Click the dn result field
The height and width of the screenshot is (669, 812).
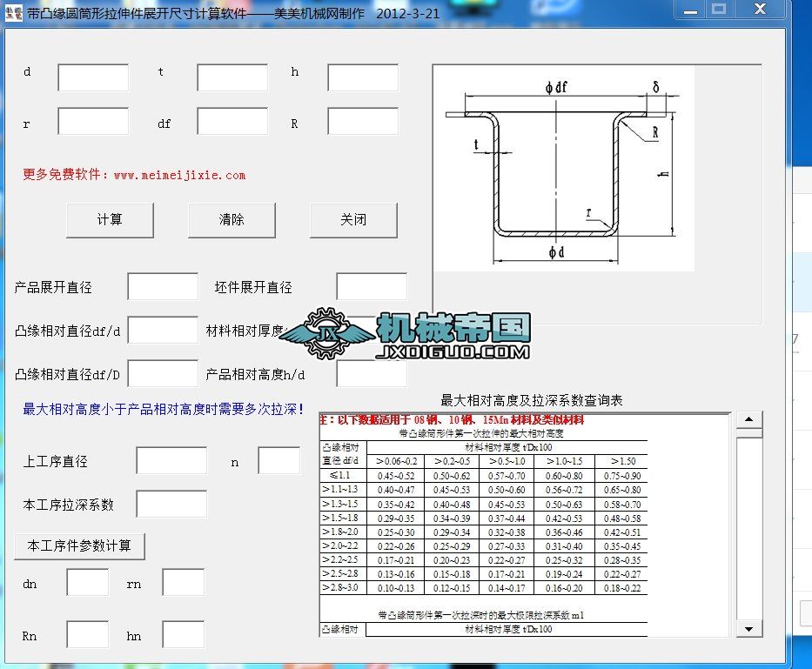pyautogui.click(x=88, y=582)
